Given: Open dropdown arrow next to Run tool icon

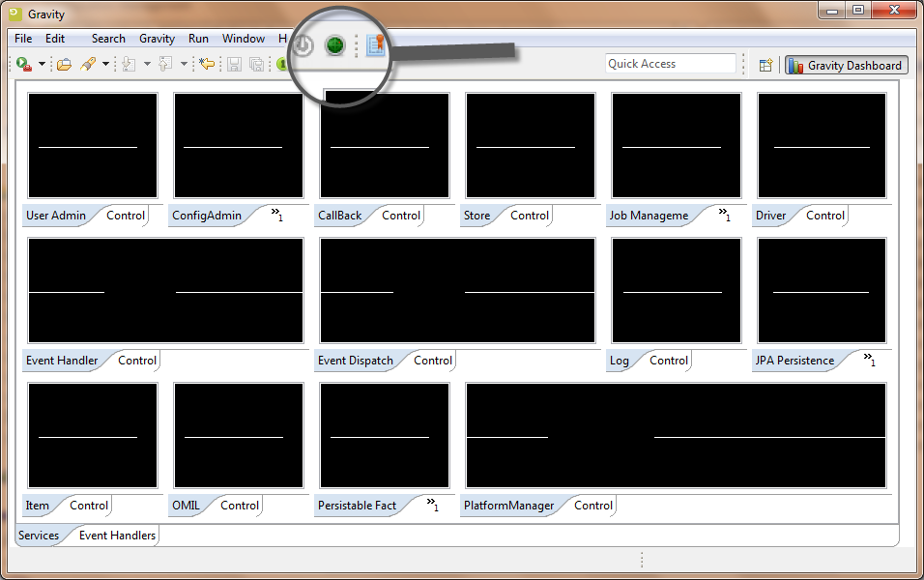Looking at the screenshot, I should click(42, 65).
